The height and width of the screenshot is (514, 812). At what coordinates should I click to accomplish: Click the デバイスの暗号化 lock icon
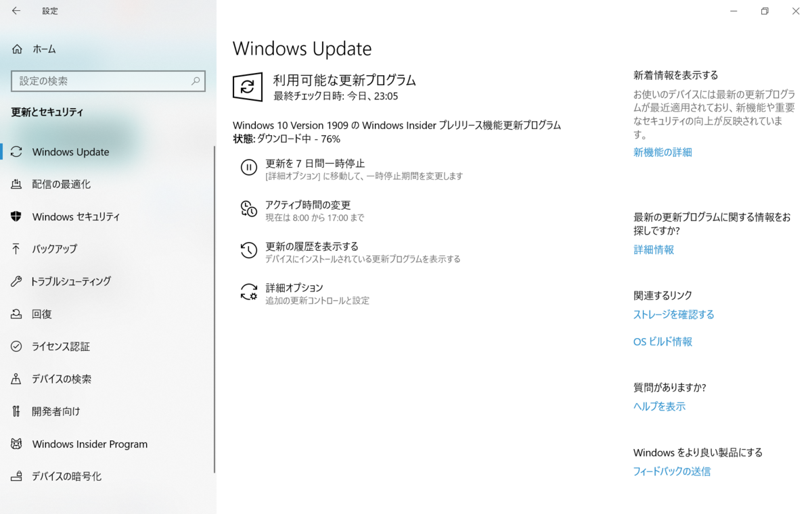pos(17,476)
